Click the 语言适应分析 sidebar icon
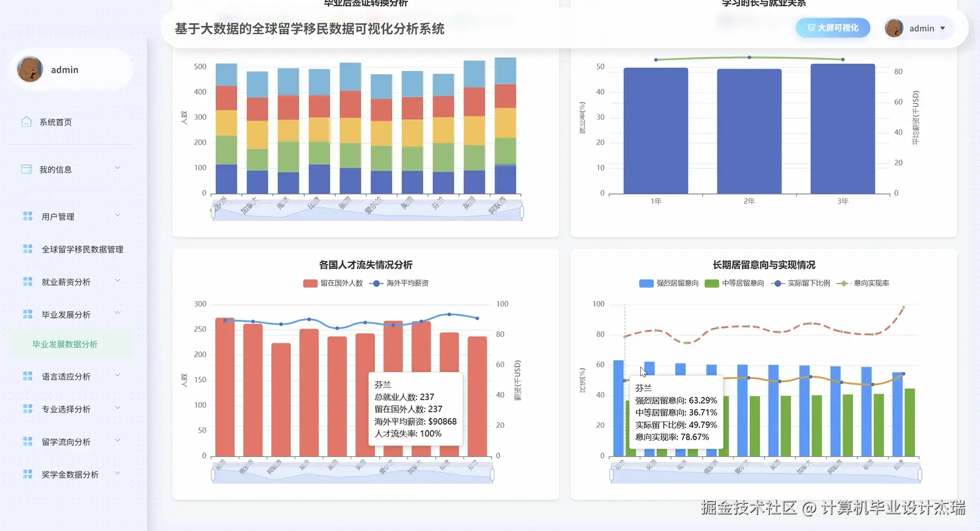980x531 pixels. [x=27, y=376]
